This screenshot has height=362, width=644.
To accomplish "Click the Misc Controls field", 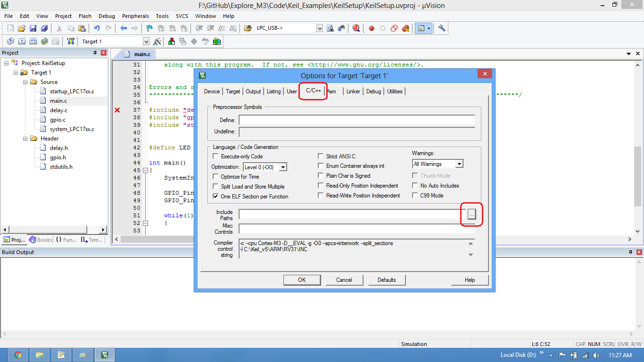I will [x=357, y=229].
